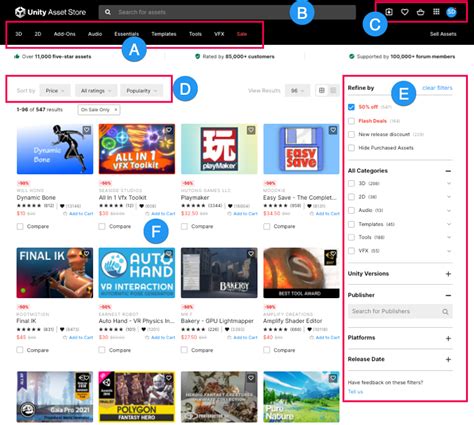Open the Add-Ons navigation menu
This screenshot has height=425, width=474.
(65, 34)
